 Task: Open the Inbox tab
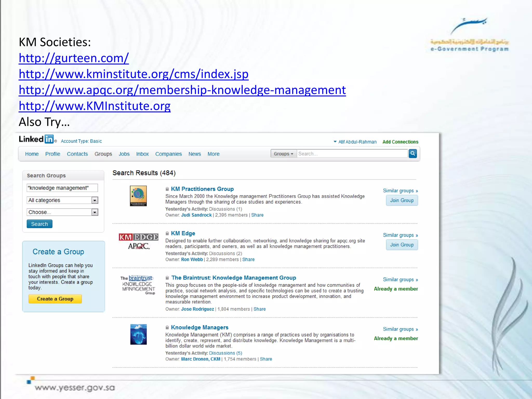(x=143, y=154)
